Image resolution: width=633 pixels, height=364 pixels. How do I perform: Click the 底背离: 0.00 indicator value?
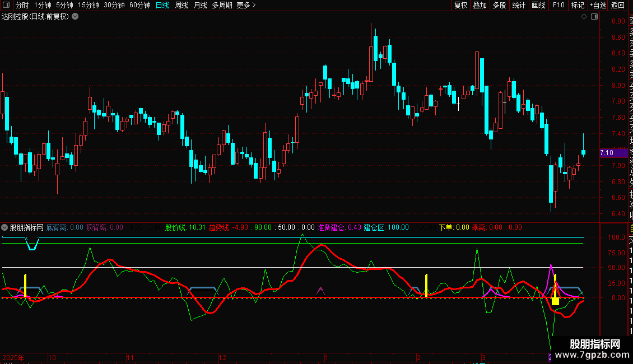pos(64,227)
